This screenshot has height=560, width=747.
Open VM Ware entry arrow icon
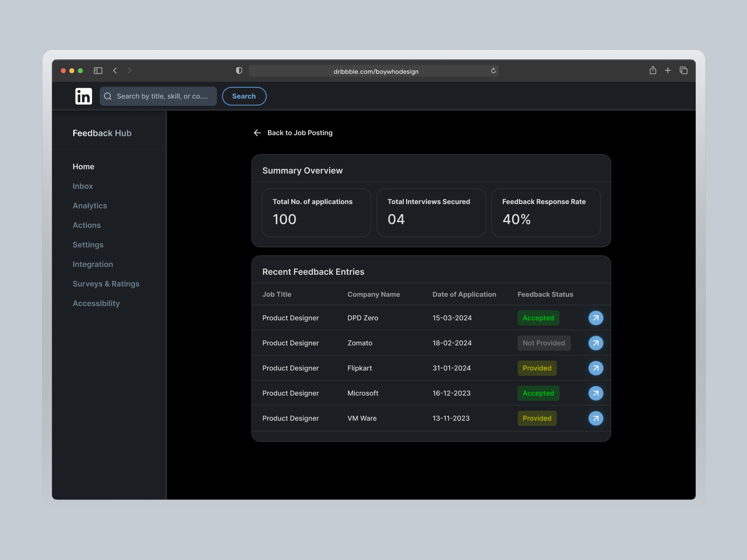[596, 418]
